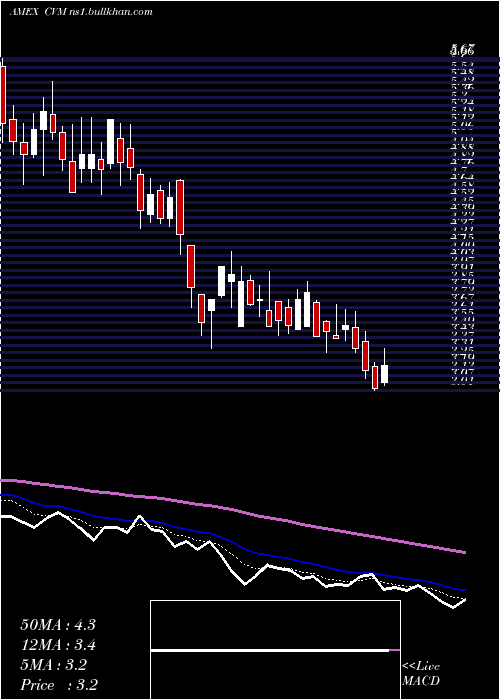Click the 12MA : 3.4 label
Screen dimensions: 500x700
point(58,645)
